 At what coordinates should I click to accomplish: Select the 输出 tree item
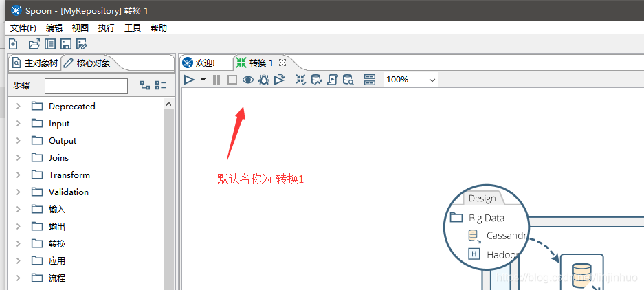click(56, 226)
